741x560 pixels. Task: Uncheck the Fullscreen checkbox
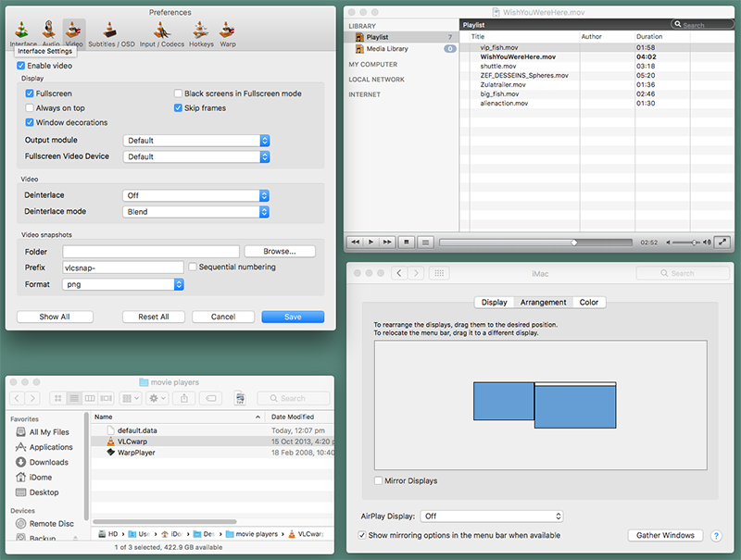pyautogui.click(x=30, y=93)
